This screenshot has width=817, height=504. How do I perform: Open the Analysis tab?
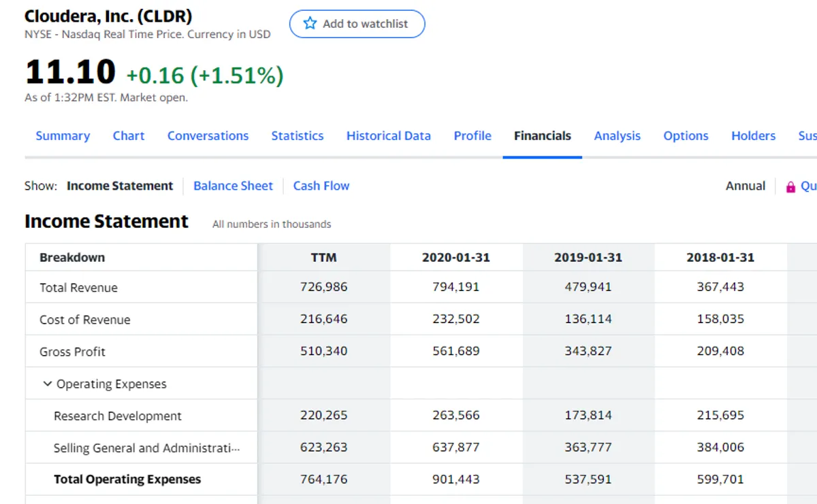617,136
